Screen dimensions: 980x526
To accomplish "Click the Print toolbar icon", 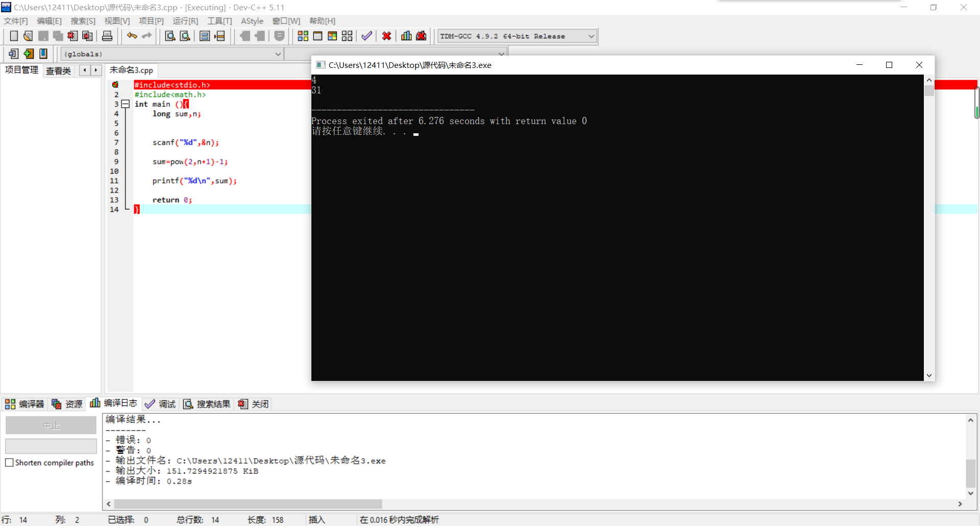I will 107,36.
